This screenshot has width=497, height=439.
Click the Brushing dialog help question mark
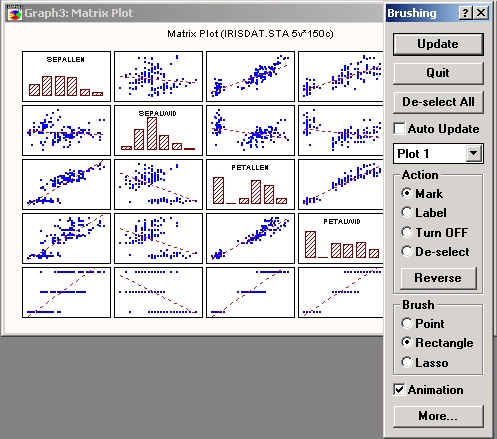point(465,13)
